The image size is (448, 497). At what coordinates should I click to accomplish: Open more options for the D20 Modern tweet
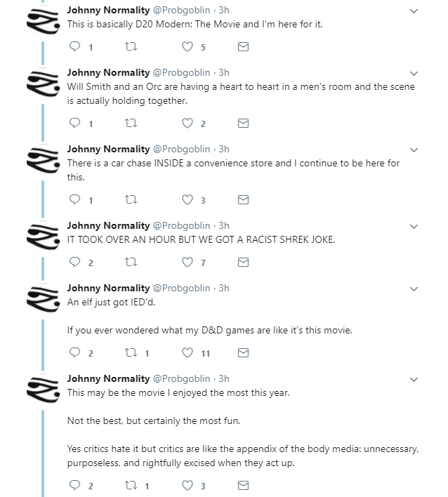tap(414, 11)
